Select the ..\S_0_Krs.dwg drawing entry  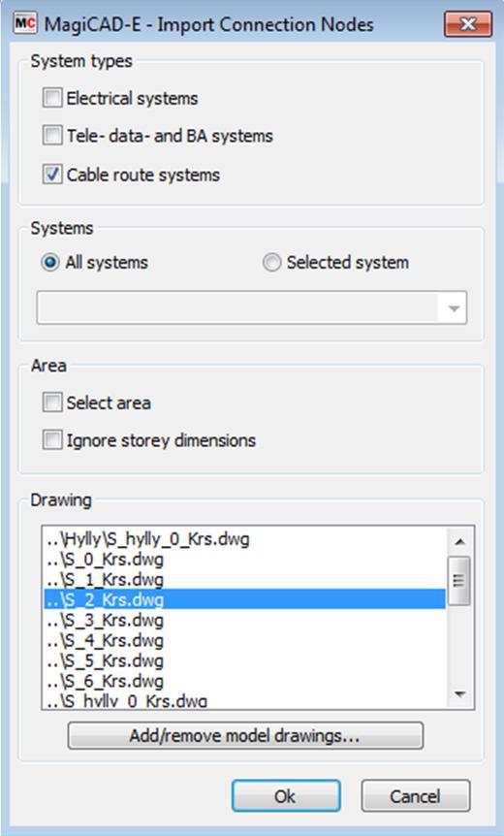coord(244,560)
